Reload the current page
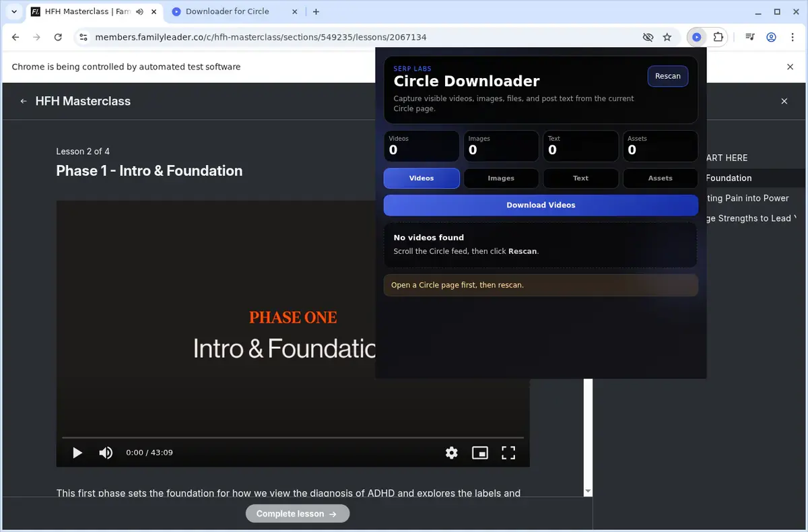 (x=58, y=38)
